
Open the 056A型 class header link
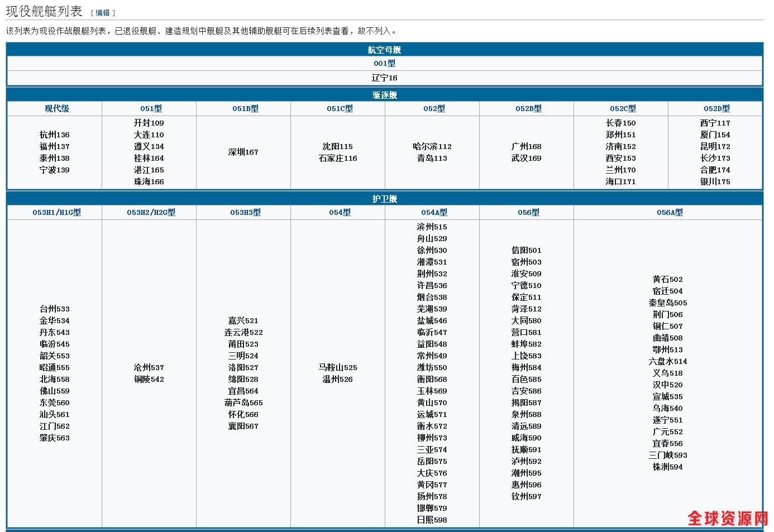pos(669,213)
